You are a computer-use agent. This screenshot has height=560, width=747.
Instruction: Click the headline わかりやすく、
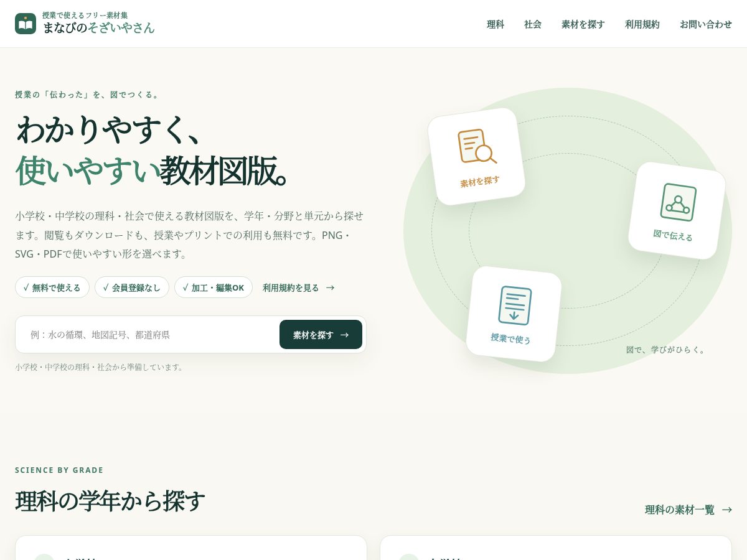[x=110, y=129]
